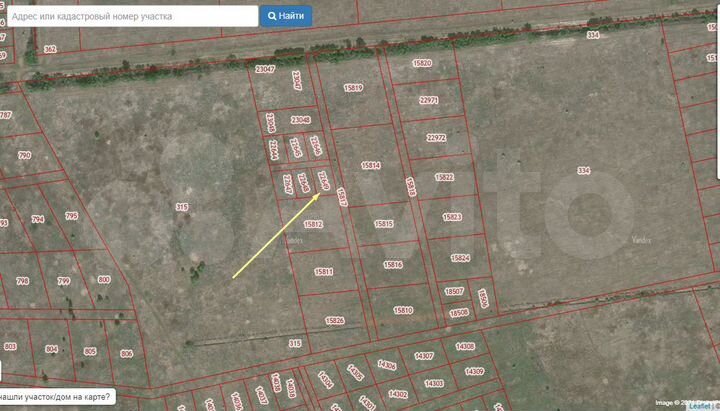Select parcel labeled 15816
This screenshot has width=720, height=411.
point(392,264)
